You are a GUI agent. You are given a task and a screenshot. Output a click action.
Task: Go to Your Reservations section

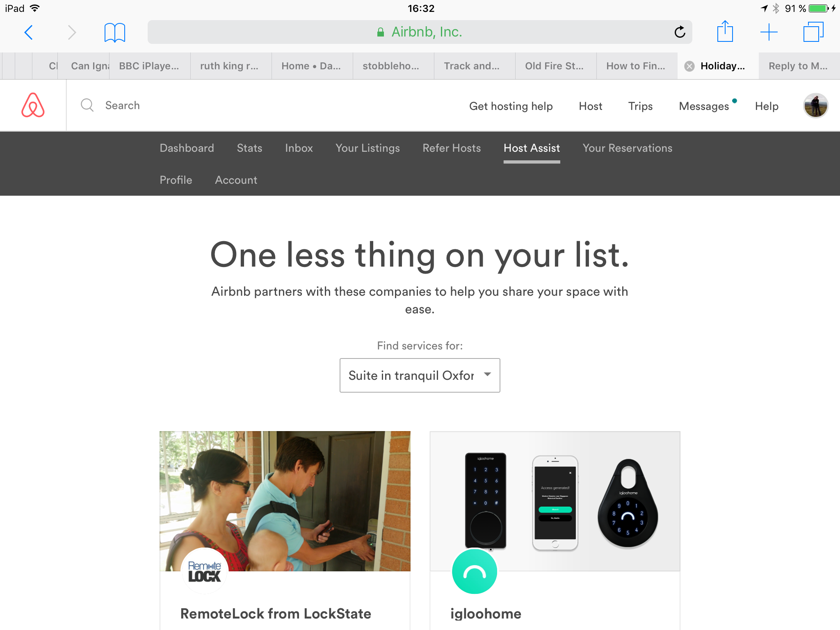(627, 148)
